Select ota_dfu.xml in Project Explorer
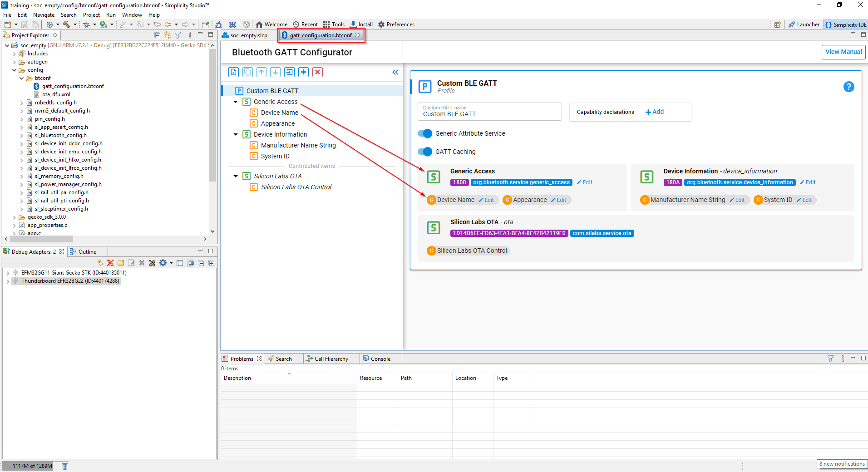 56,94
